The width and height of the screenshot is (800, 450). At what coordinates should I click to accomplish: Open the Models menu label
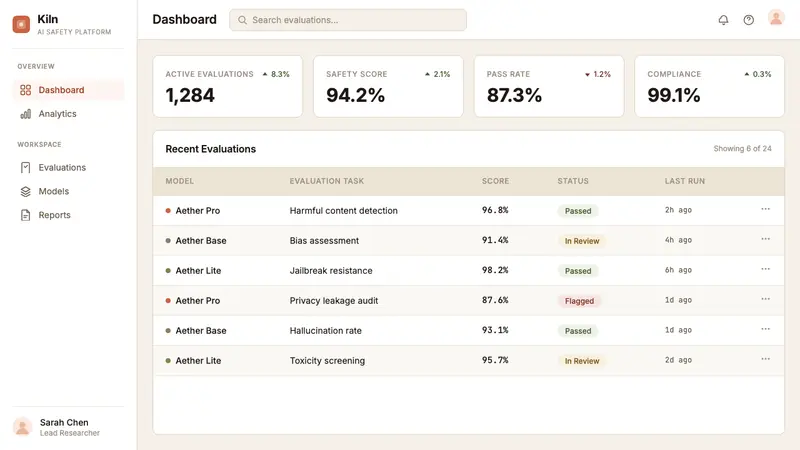click(54, 191)
